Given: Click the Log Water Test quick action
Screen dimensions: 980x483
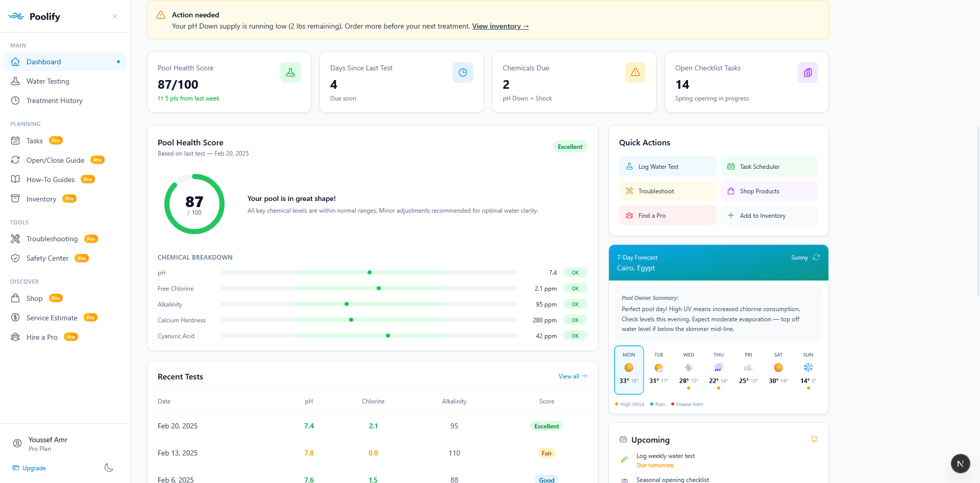Looking at the screenshot, I should [667, 166].
